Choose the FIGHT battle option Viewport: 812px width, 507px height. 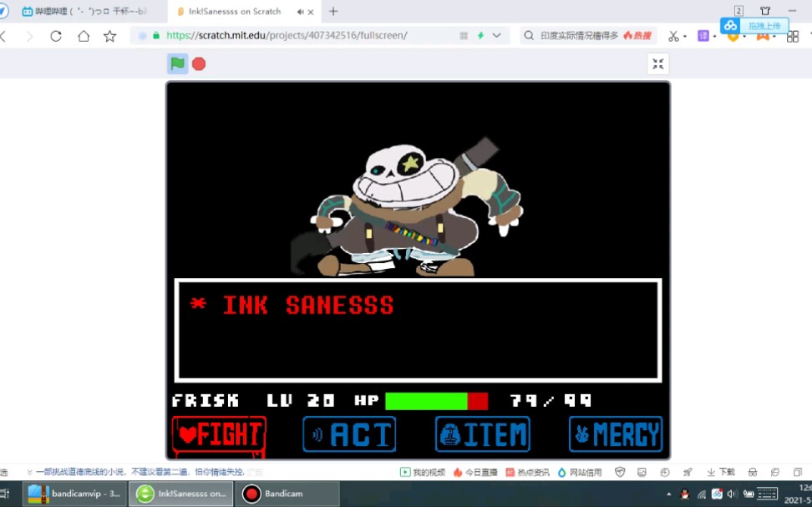(x=220, y=434)
